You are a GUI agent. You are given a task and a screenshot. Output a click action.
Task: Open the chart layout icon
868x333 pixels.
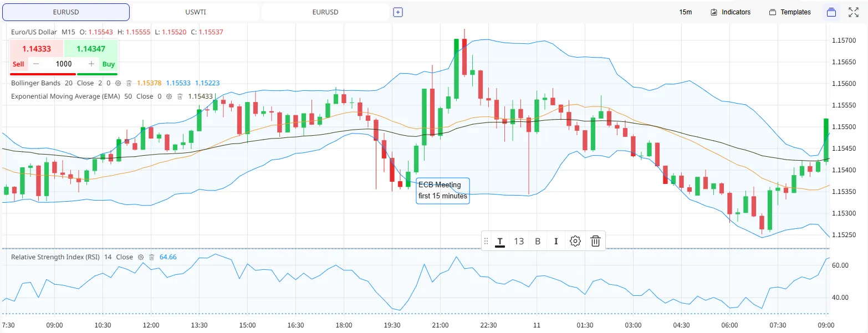click(831, 12)
